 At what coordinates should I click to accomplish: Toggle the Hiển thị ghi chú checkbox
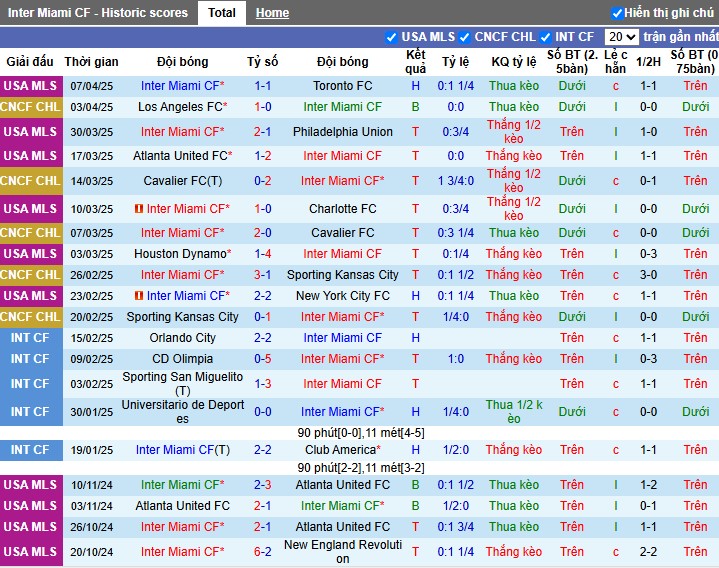pyautogui.click(x=617, y=13)
